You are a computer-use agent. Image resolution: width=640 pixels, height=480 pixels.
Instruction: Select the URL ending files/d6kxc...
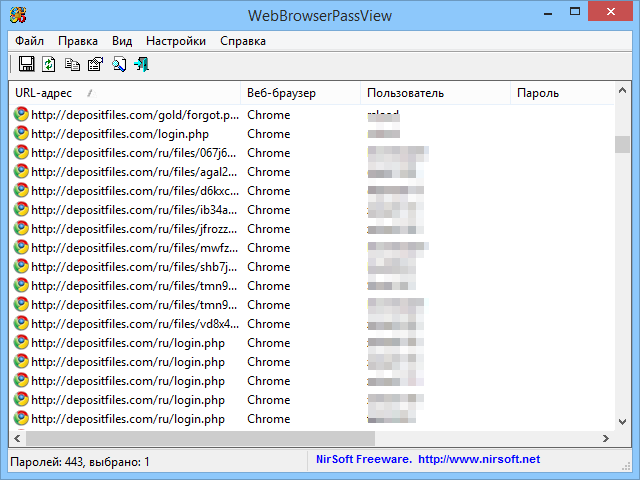point(135,191)
